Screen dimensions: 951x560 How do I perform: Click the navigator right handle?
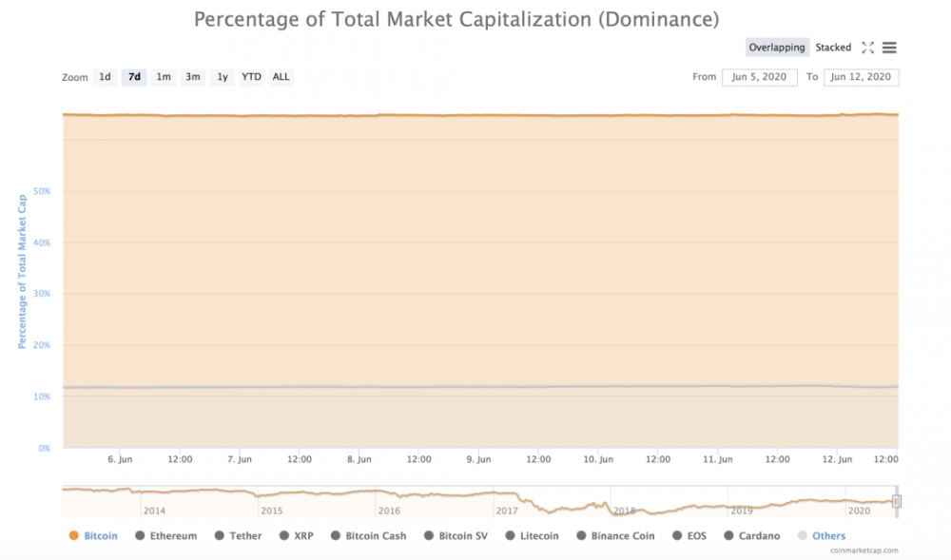click(x=895, y=501)
